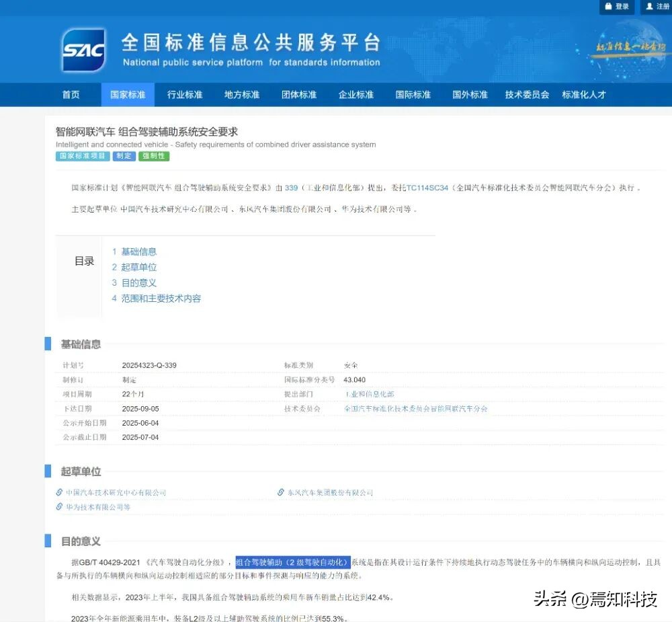
Task: Click 标准类别 value 安全
Action: 351,366
